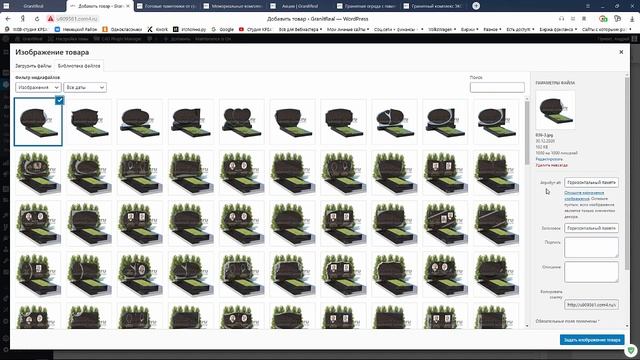This screenshot has height=360, width=640.
Task: Open the WEB-студия KPSI bookmark
Action: (26, 29)
